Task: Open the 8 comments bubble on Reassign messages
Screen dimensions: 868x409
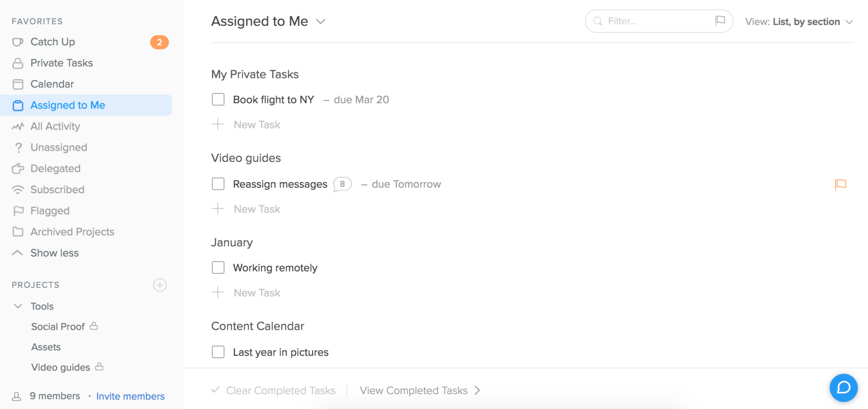Action: click(342, 184)
